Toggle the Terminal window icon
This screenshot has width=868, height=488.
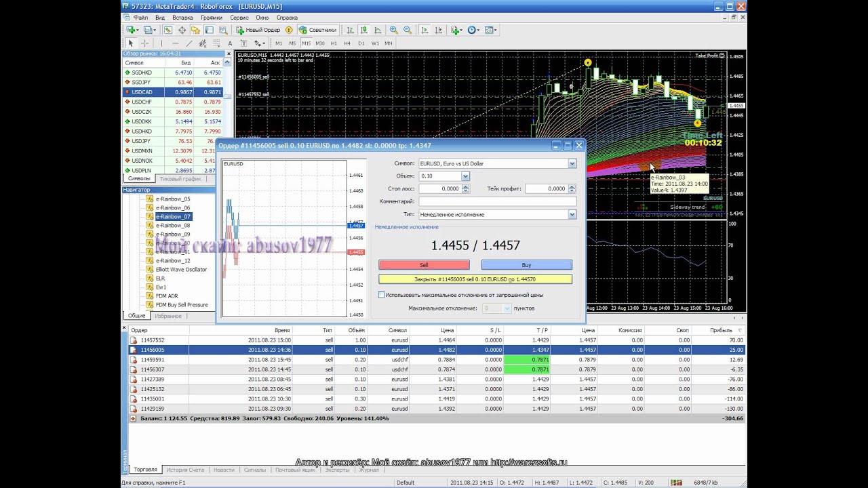click(x=209, y=30)
